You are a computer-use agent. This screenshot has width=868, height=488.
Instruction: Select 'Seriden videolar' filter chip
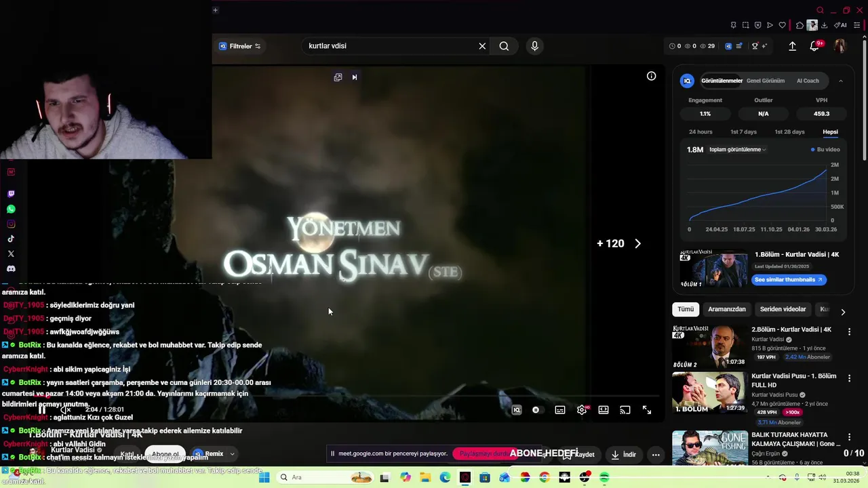[x=783, y=309]
